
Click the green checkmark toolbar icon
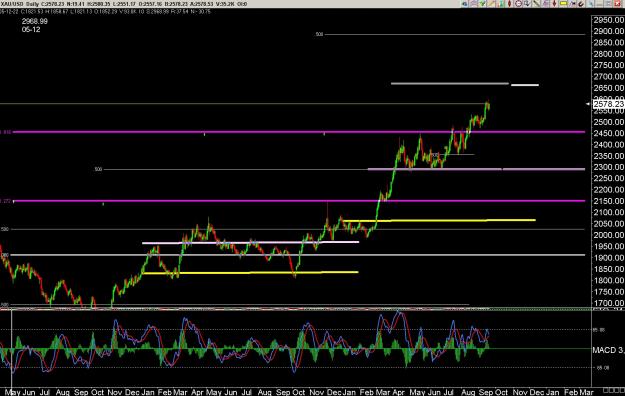click(x=482, y=4)
